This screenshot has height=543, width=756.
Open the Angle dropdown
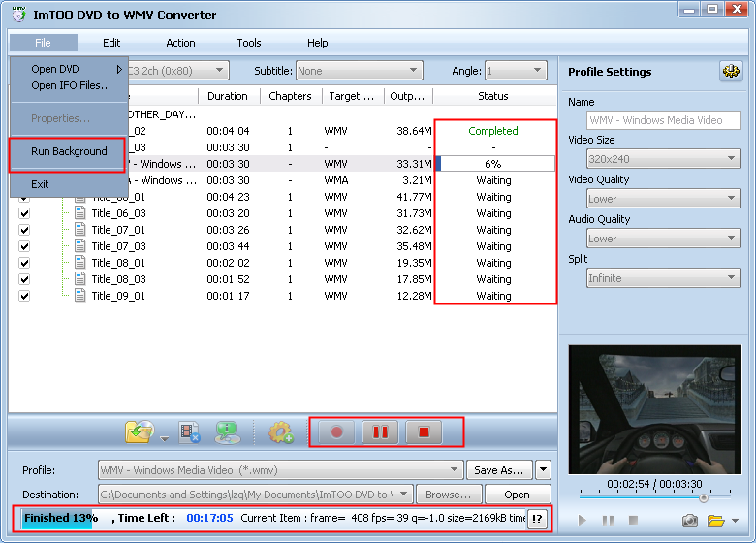pos(516,71)
